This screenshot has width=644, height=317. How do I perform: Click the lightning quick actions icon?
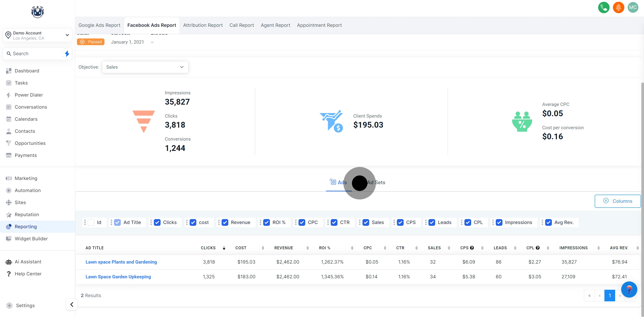coord(67,53)
